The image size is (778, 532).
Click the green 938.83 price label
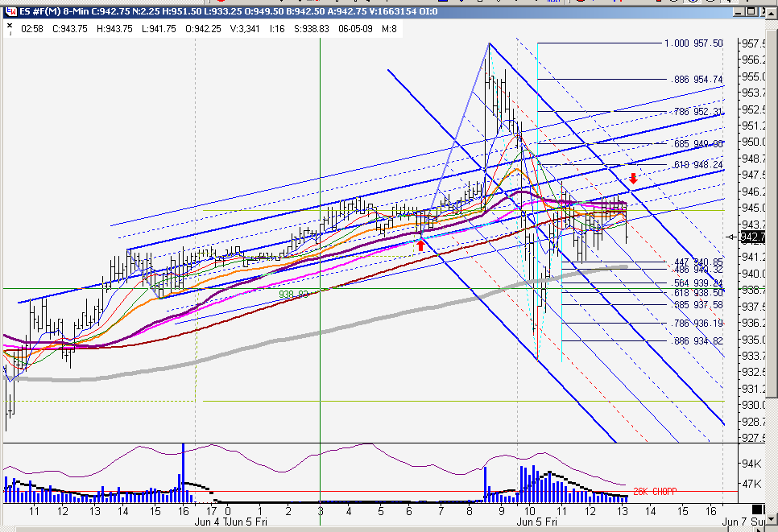coord(293,295)
